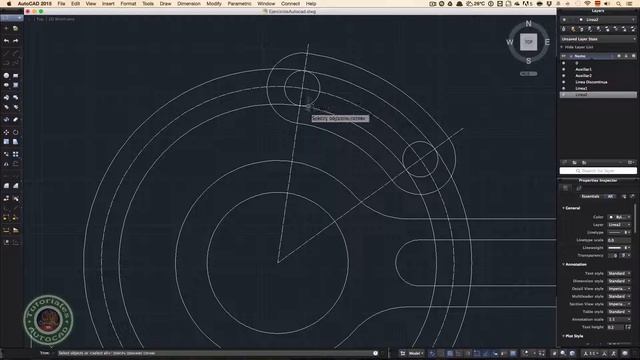Viewport: 640px width, 360px height.
Task: Click the highlighted second layer tool icon
Action: 573,29
